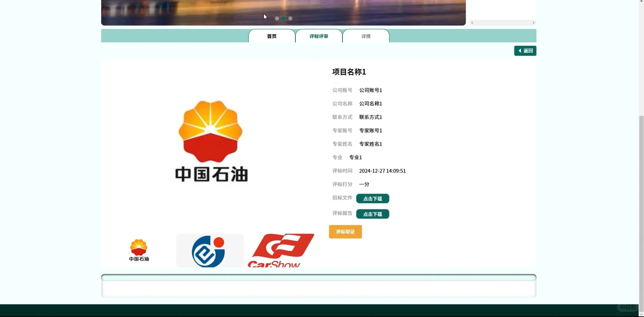644x317 pixels.
Task: Download the 评标报告 via 点击下载
Action: [372, 214]
